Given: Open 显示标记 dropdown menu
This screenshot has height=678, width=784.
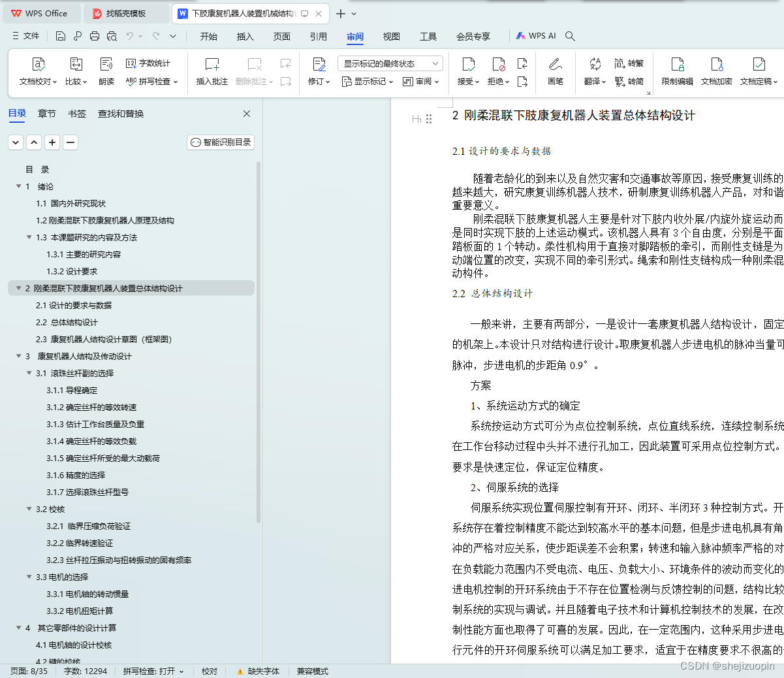Looking at the screenshot, I should click(368, 82).
